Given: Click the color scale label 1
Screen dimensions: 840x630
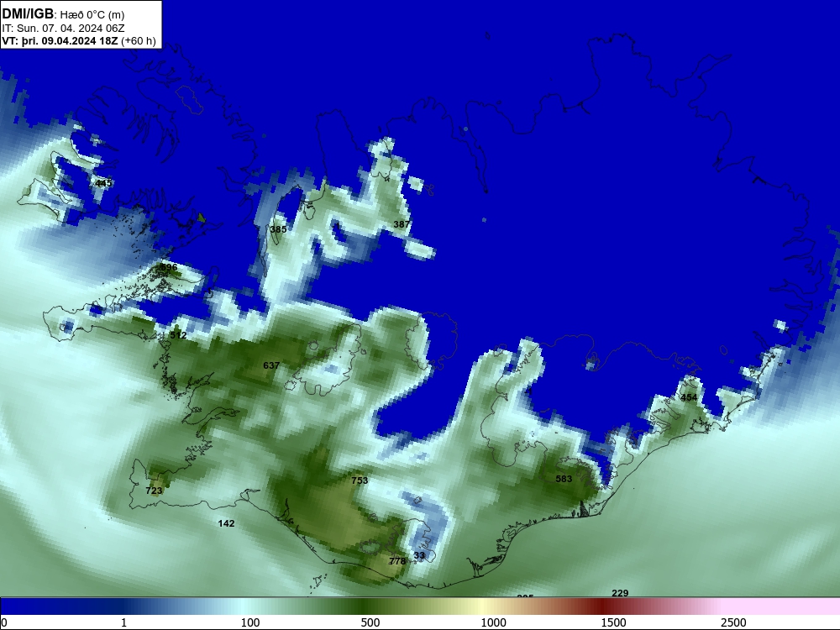Looking at the screenshot, I should pos(123,622).
